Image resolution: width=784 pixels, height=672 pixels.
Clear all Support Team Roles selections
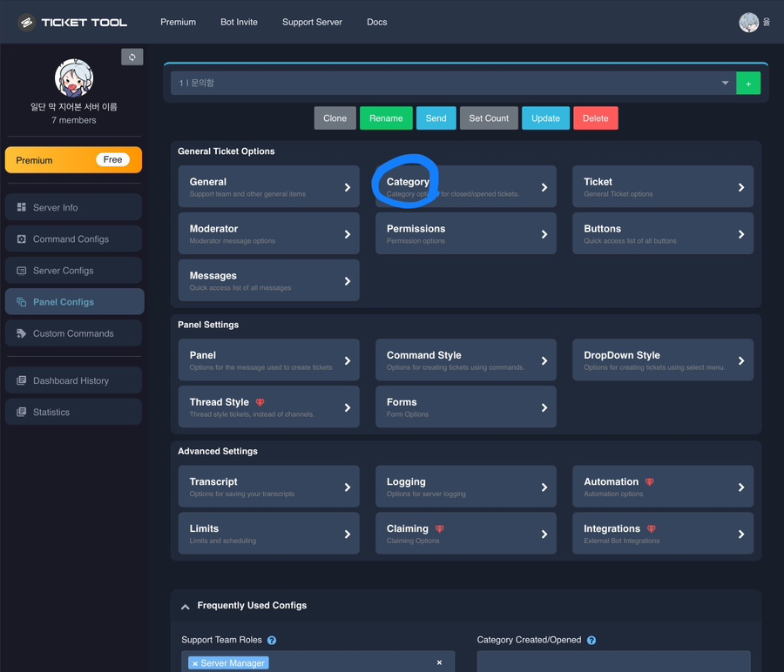point(439,662)
